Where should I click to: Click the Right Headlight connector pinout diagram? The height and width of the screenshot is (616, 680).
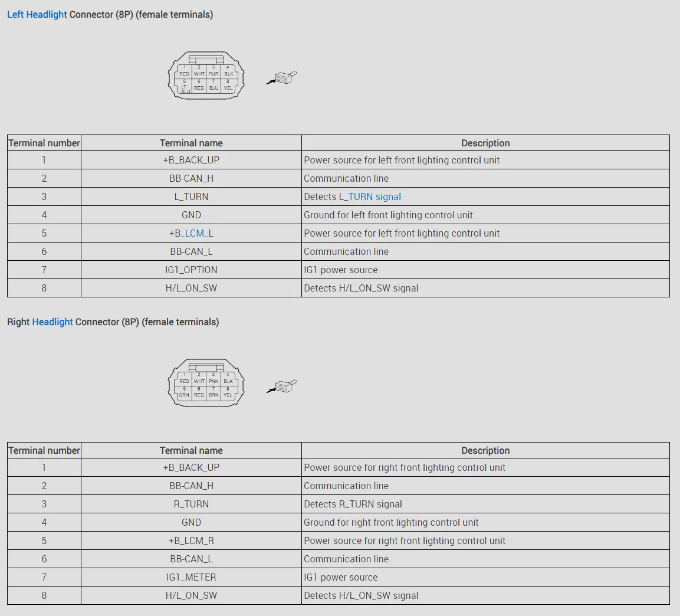tap(206, 382)
